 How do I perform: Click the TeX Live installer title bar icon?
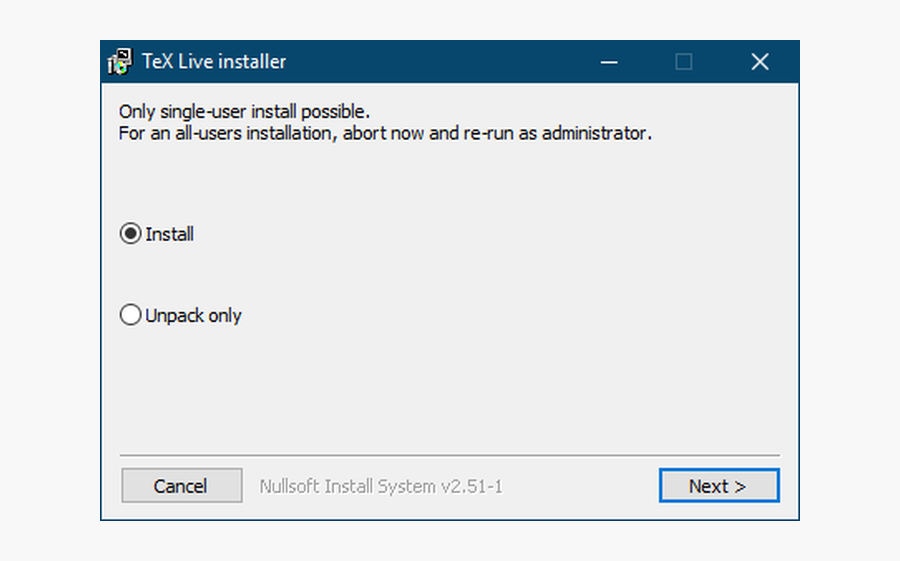point(120,61)
